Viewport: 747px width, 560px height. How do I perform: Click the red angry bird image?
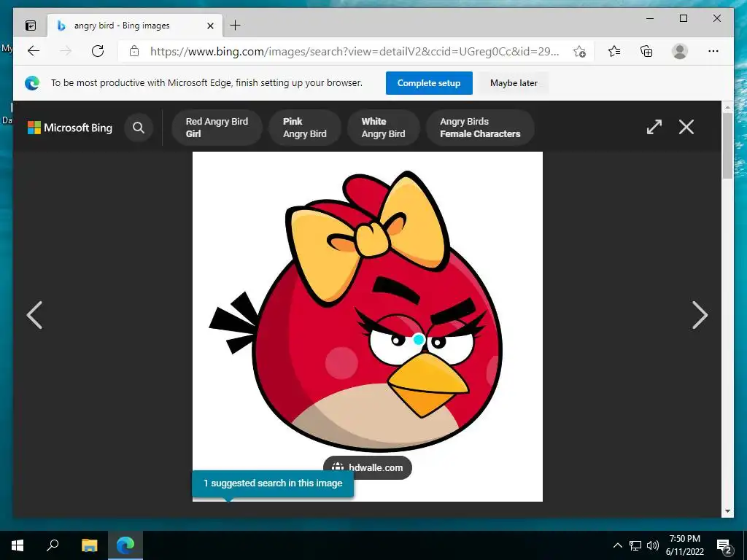click(368, 326)
